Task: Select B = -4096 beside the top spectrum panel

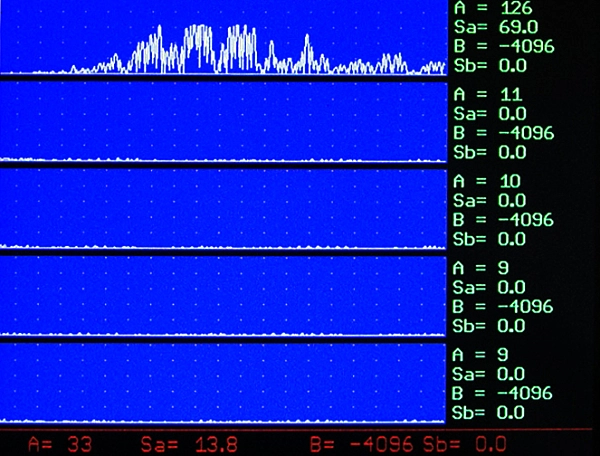Action: click(504, 46)
